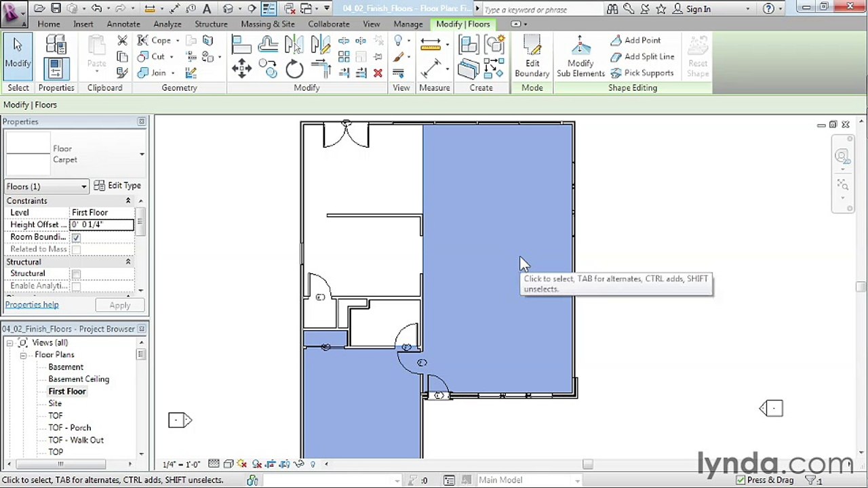The image size is (868, 488).
Task: Select the Rotate tool
Action: 294,68
